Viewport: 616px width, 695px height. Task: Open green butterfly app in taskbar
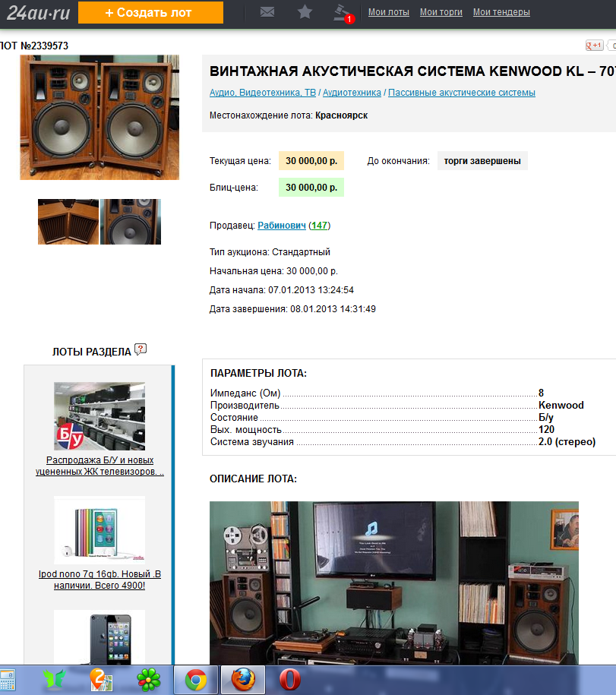click(55, 680)
